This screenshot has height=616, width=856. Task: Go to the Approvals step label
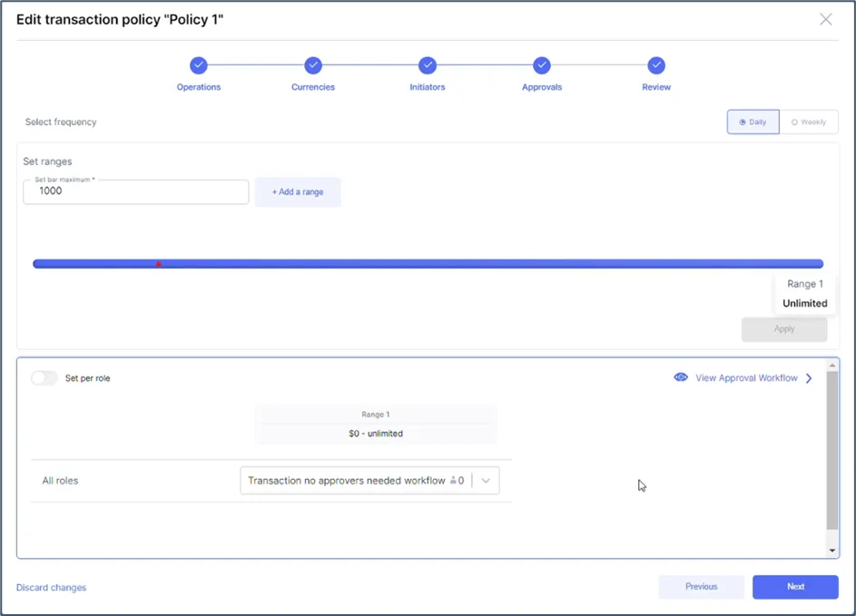(x=542, y=87)
